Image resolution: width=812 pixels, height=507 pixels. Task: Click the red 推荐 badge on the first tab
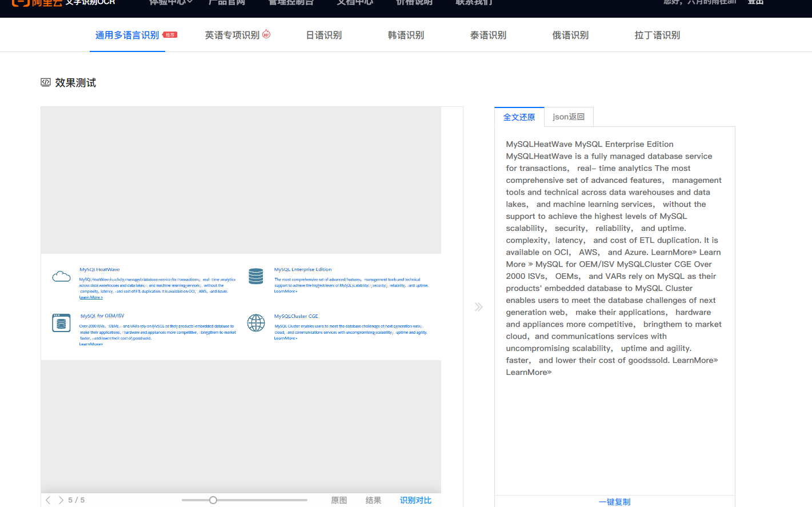pos(170,35)
